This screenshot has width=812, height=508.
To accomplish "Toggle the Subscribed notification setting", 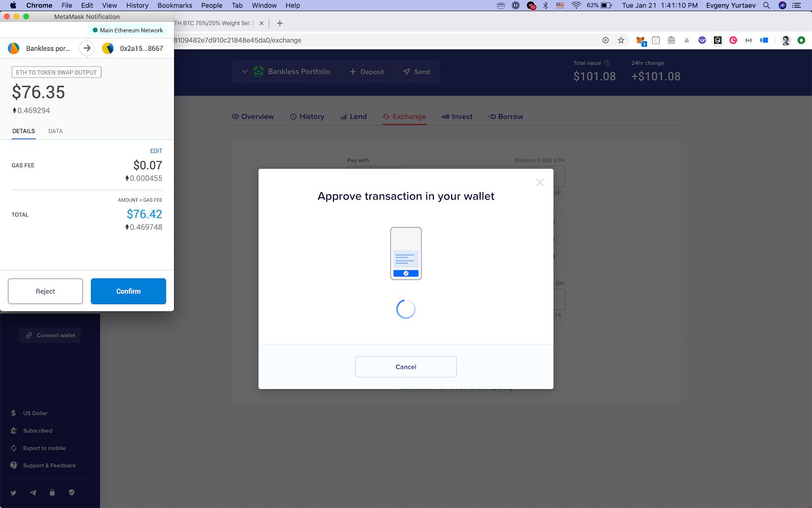I will [x=37, y=431].
